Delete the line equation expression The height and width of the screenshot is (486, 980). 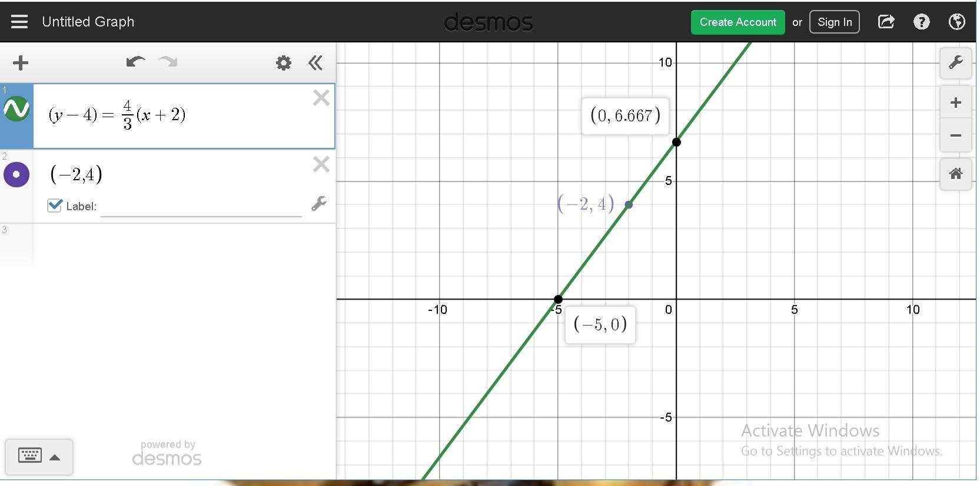pyautogui.click(x=321, y=98)
